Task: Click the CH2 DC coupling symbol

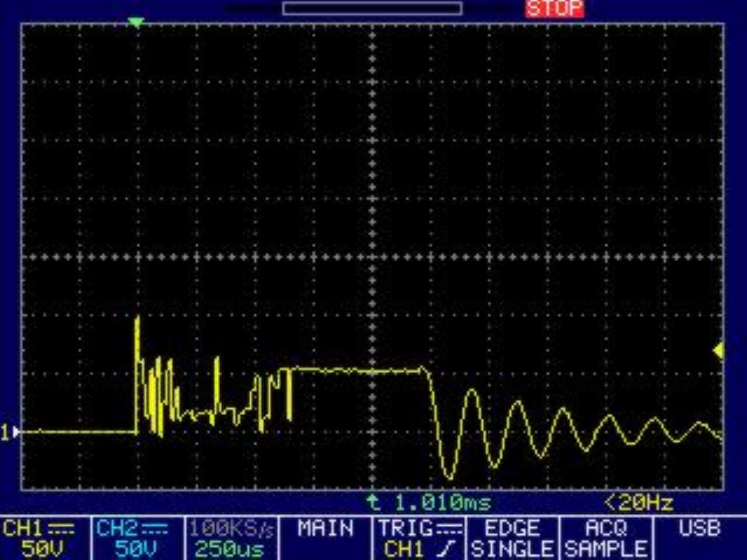Action: click(x=155, y=529)
